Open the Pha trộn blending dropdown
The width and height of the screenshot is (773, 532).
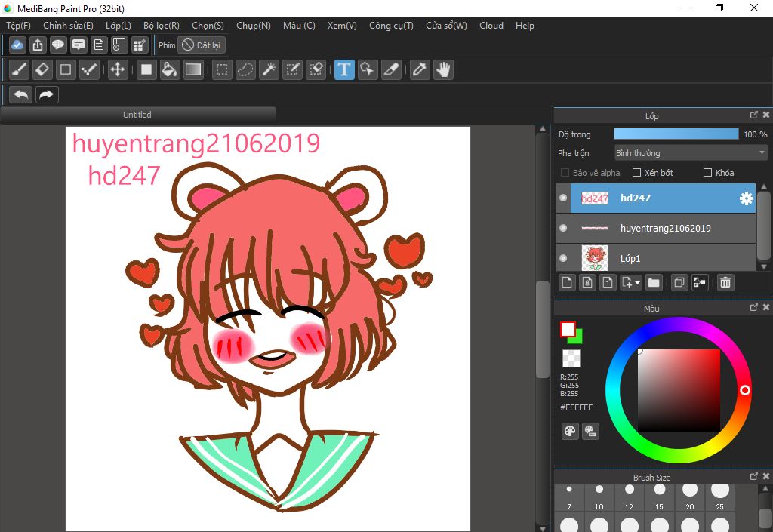[x=690, y=153]
